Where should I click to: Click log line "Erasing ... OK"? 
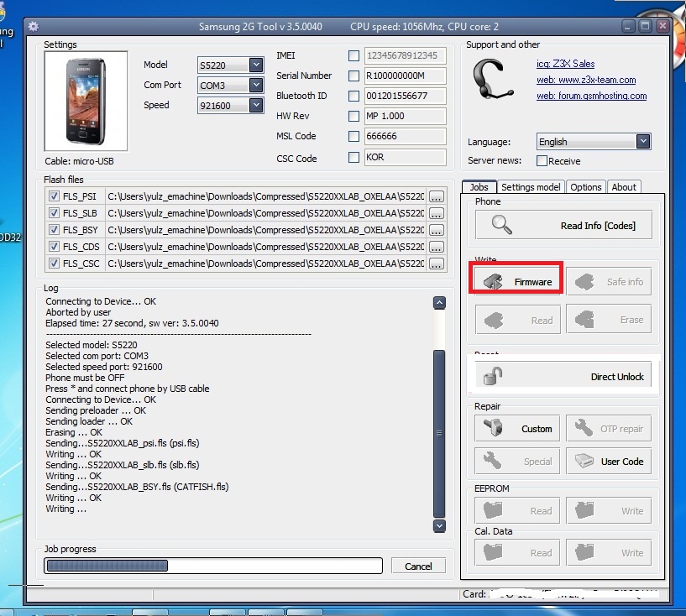74,432
